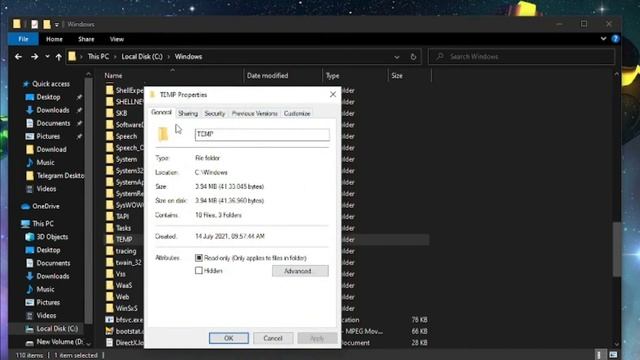
Task: Open Desktop under Quick access
Action: coord(48,97)
